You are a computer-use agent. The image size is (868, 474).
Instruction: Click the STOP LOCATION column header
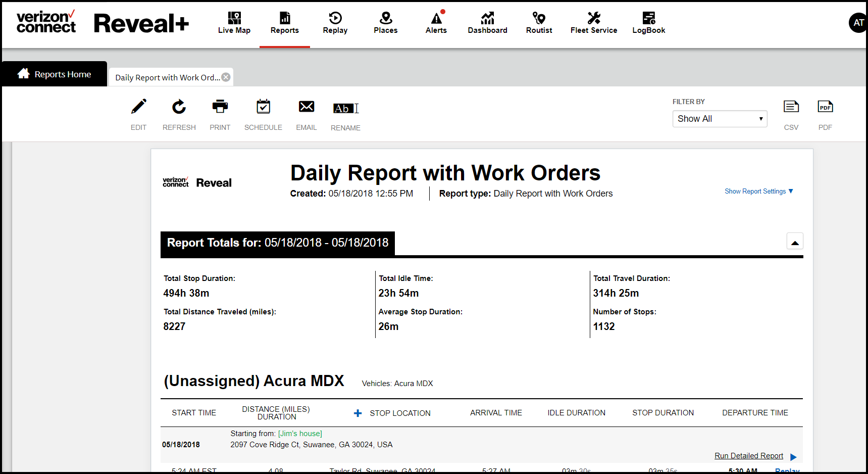click(x=400, y=413)
